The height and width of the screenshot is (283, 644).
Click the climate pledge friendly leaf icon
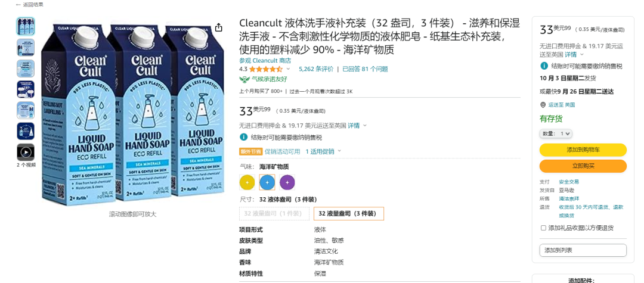coord(244,79)
